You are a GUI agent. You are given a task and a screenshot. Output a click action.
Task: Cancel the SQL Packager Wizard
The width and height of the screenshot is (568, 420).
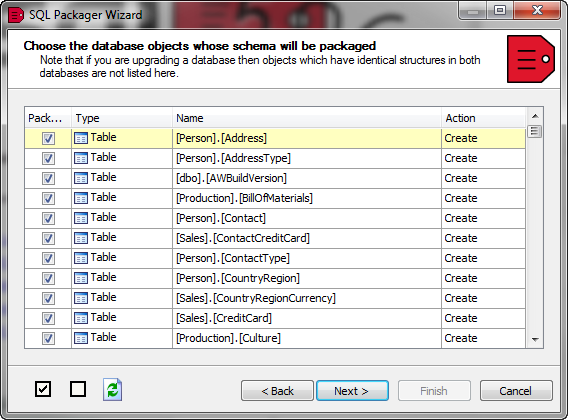pos(516,391)
